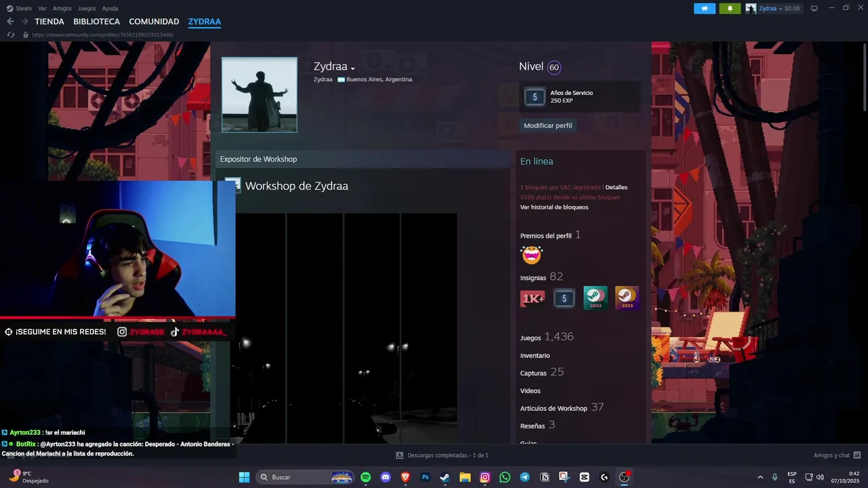The image size is (868, 488).
Task: Open Ver historial de bloqueos link
Action: click(554, 207)
